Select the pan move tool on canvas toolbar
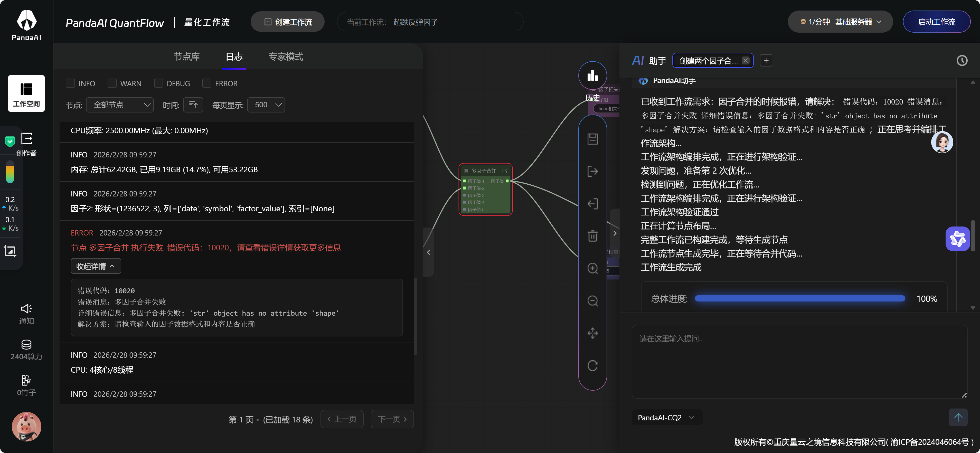Screen dimensions: 980x453 coord(592,333)
